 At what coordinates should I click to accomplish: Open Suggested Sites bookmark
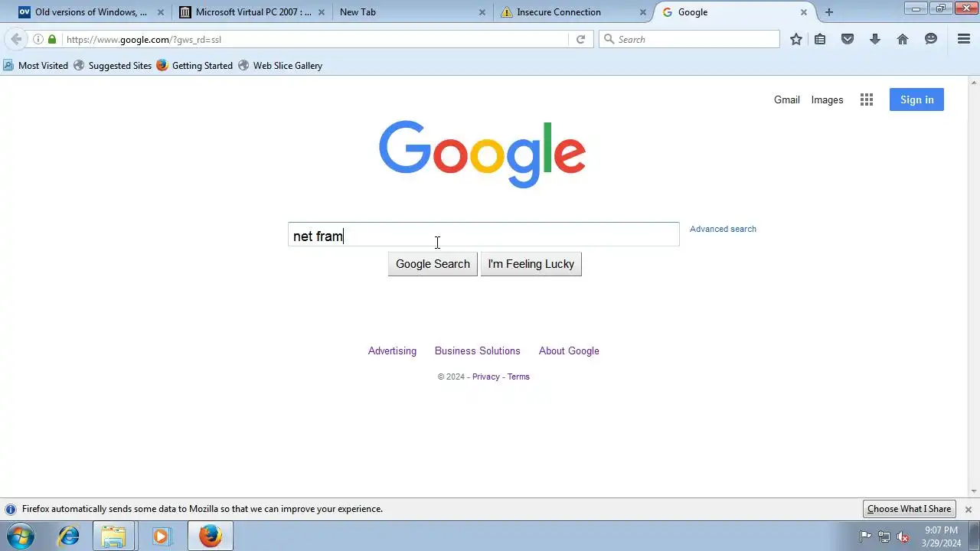113,66
